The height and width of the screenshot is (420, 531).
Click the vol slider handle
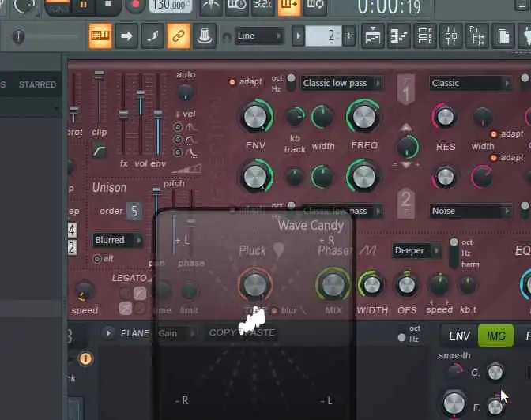[x=141, y=93]
